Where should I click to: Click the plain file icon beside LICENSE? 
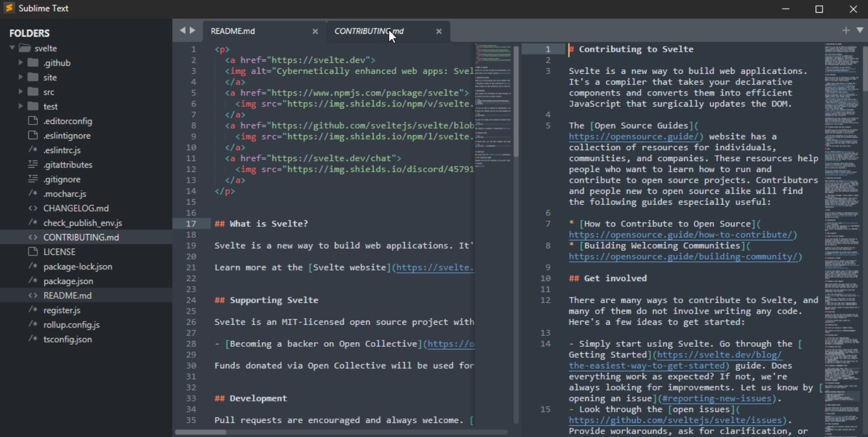[33, 251]
